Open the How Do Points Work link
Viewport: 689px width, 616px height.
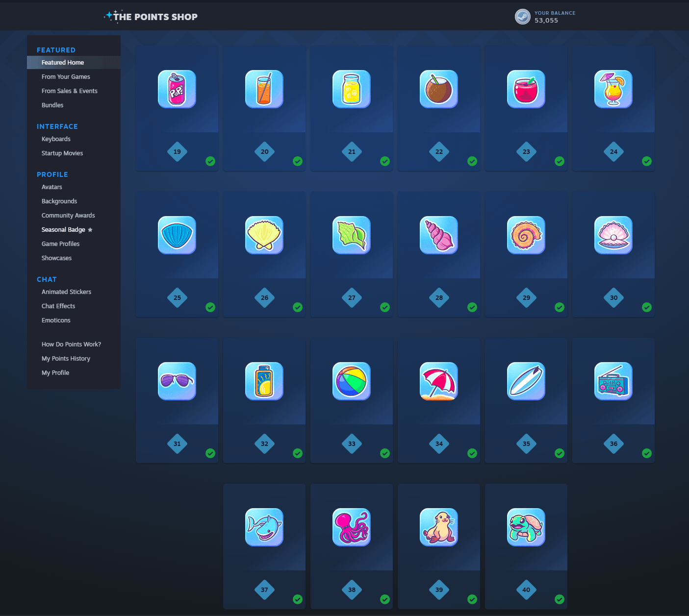pyautogui.click(x=71, y=345)
